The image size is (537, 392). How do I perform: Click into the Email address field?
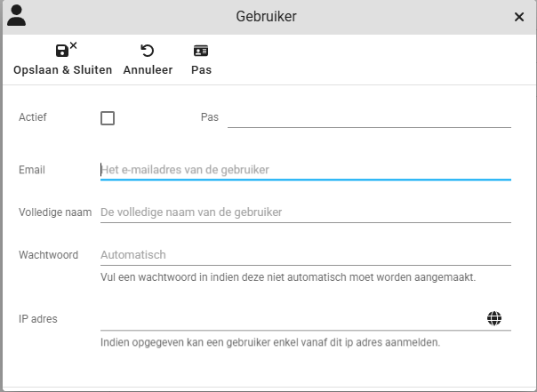point(306,170)
